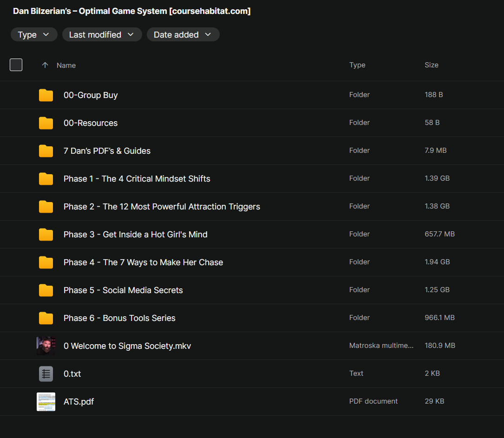Click the Phase 3 folder icon

point(46,235)
